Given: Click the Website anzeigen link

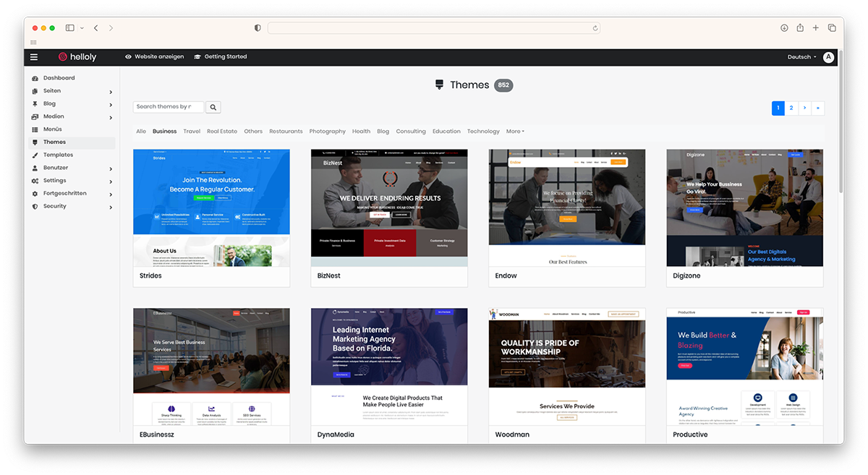Looking at the screenshot, I should 155,56.
